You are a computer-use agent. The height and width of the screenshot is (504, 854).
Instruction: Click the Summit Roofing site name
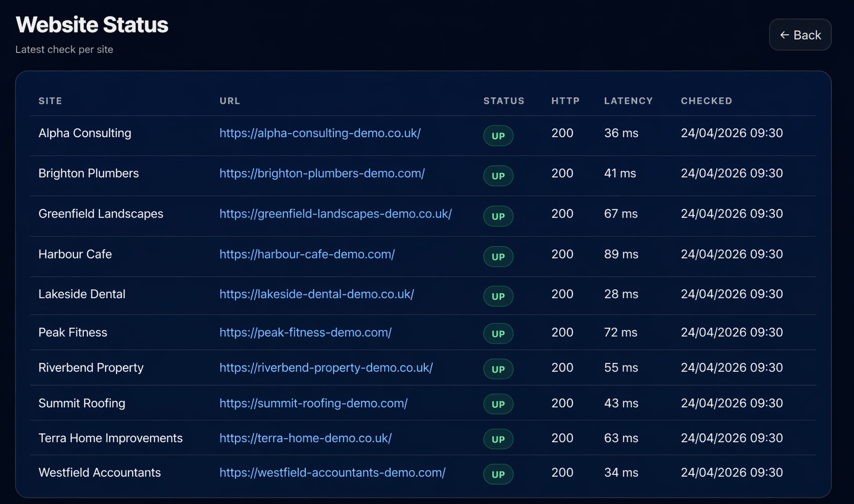pos(82,404)
